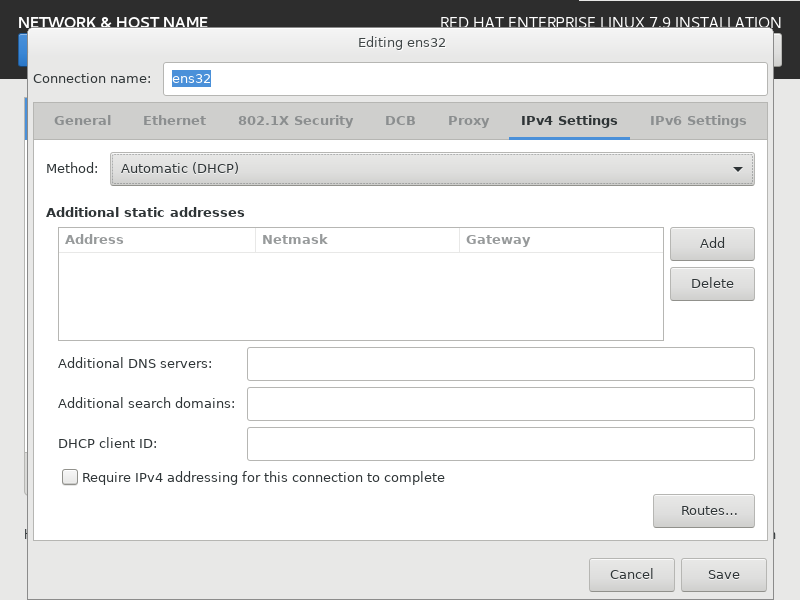Open the Routes dialog
The width and height of the screenshot is (800, 600).
point(704,511)
